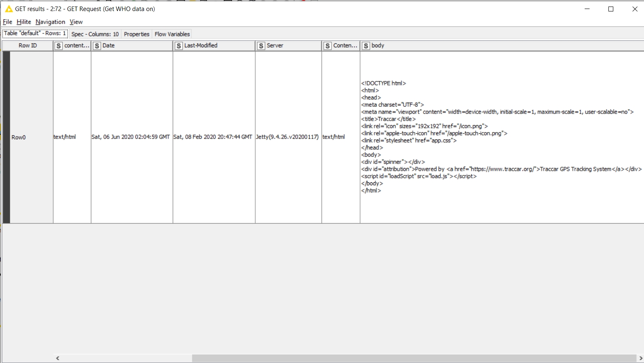Open the File menu

tap(7, 22)
